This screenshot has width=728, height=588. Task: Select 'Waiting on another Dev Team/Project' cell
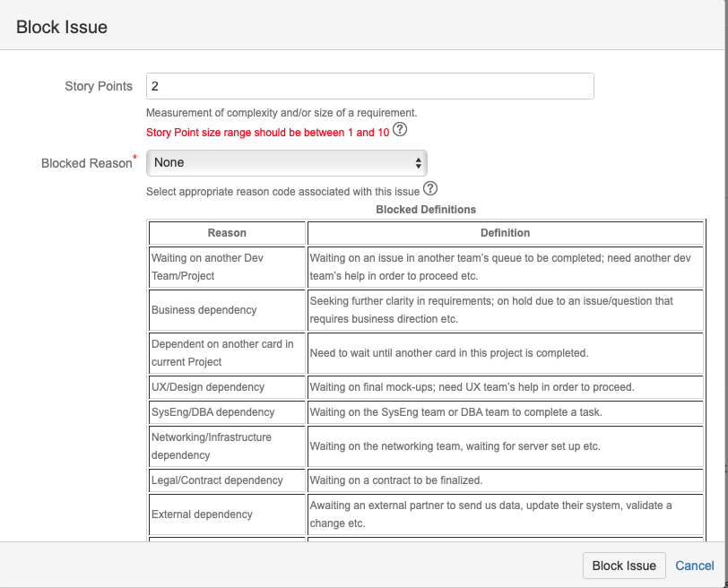point(227,267)
